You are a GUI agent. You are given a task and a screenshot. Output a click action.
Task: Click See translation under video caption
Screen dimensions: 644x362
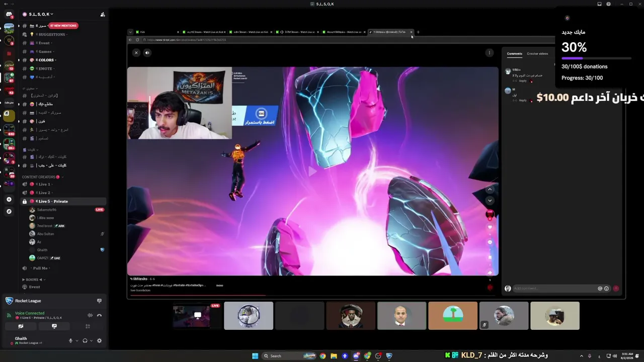pyautogui.click(x=140, y=291)
